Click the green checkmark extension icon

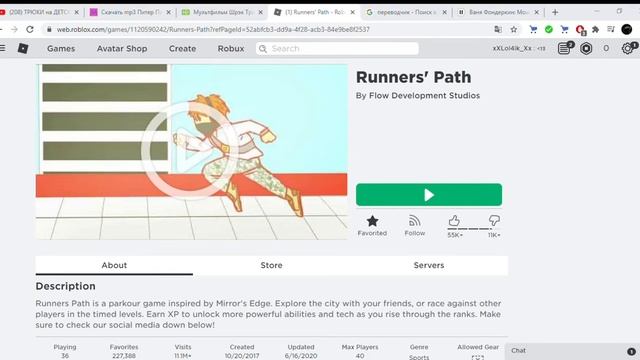[x=549, y=29]
